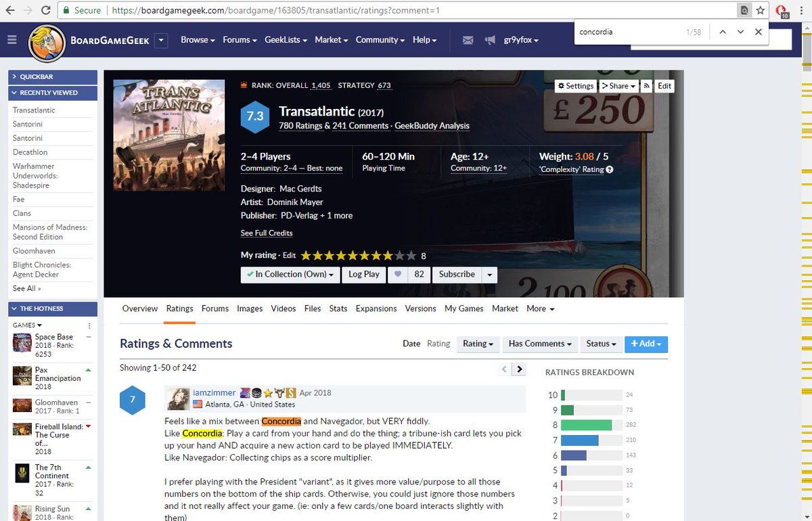Open the Community menu
812x521 pixels.
point(380,40)
